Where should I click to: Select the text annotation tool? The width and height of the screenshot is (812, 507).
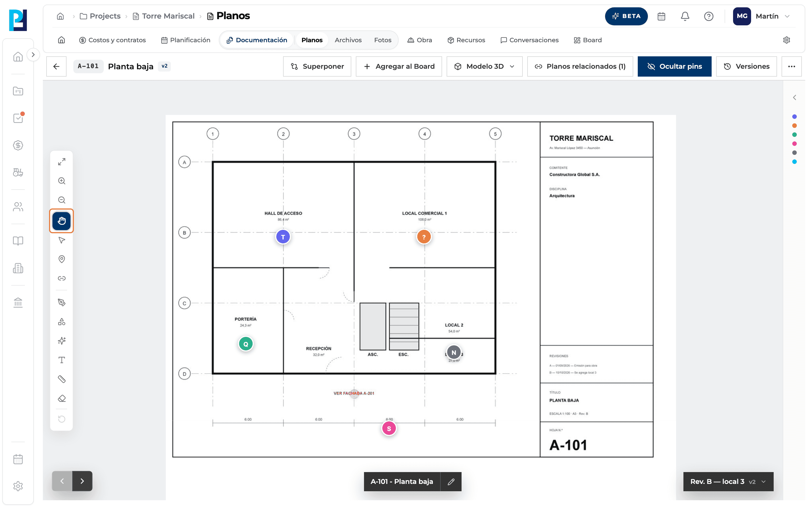pos(62,360)
